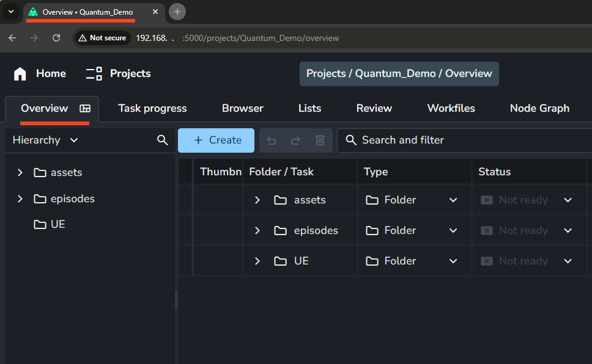Click the Not secure badge
This screenshot has height=364, width=592.
click(x=102, y=38)
